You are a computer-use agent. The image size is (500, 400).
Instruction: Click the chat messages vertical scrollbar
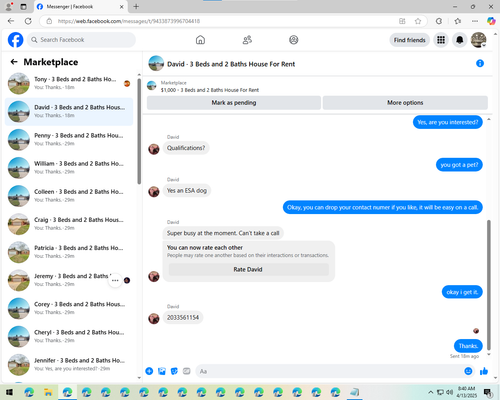click(489, 285)
